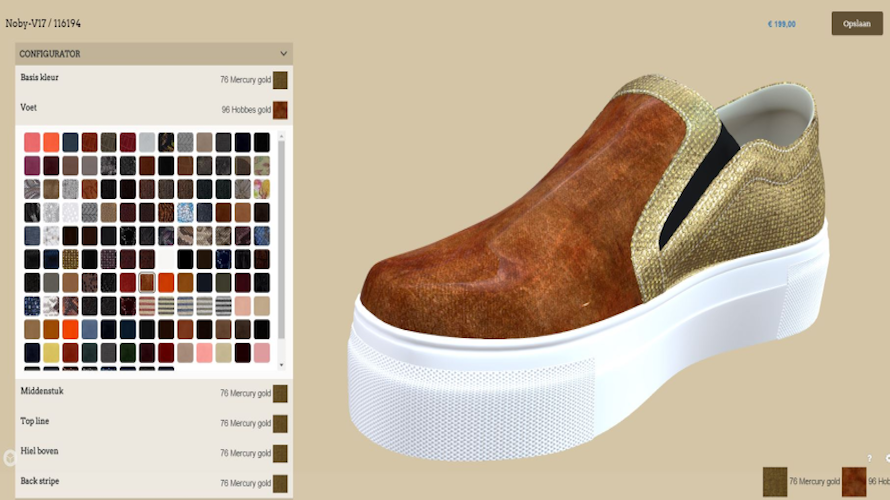890x500 pixels.
Task: Pick the crimson swatch left of selected swatch
Action: [x=128, y=283]
